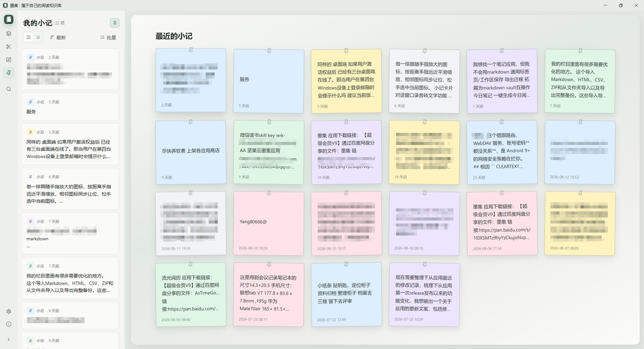Open pink 墨集 应用下载链接 card dated 2026-08-08

[502, 223]
